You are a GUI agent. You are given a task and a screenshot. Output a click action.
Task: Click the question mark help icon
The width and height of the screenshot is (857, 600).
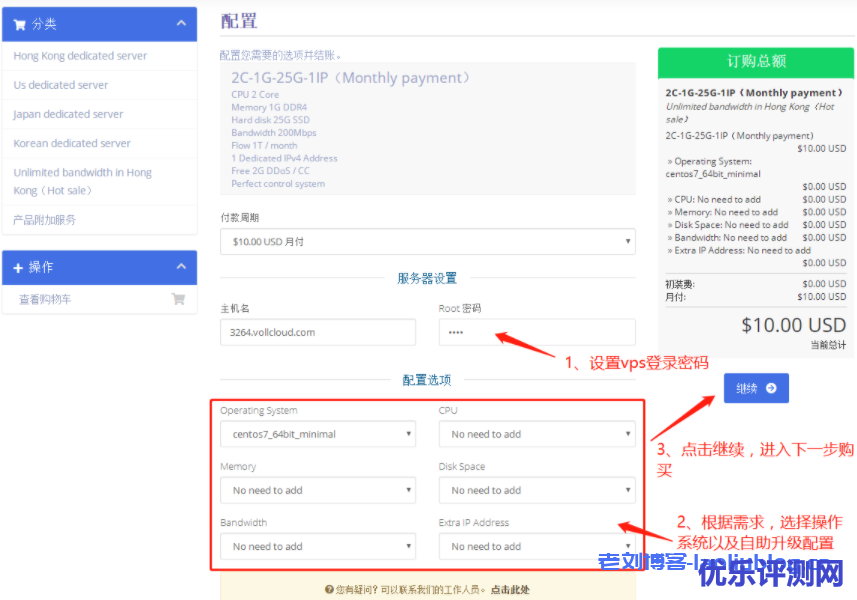click(330, 590)
